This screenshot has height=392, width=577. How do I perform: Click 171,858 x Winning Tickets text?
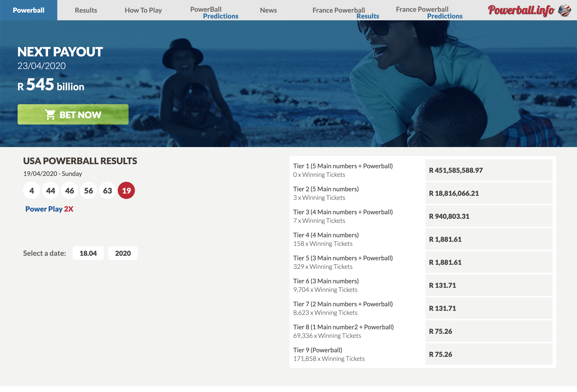[x=329, y=359]
